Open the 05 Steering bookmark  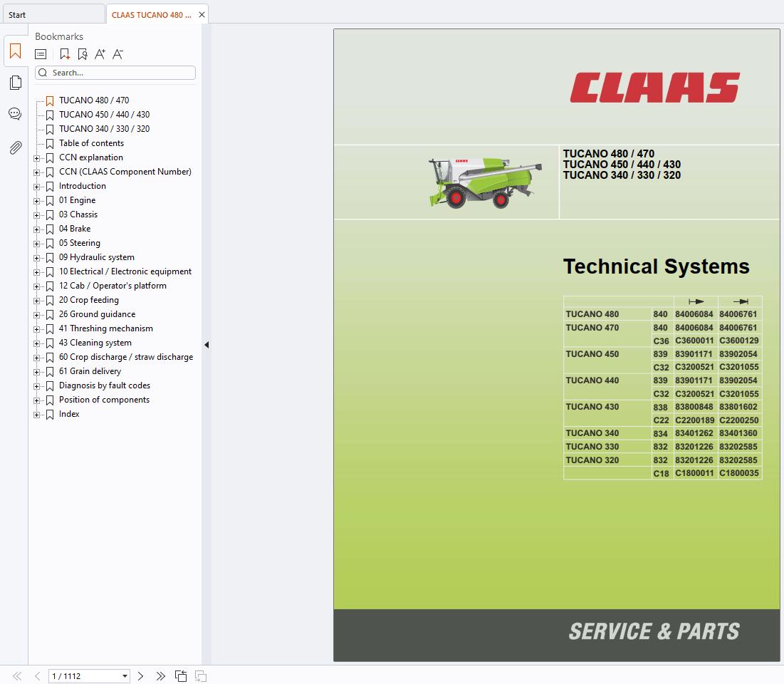click(80, 243)
